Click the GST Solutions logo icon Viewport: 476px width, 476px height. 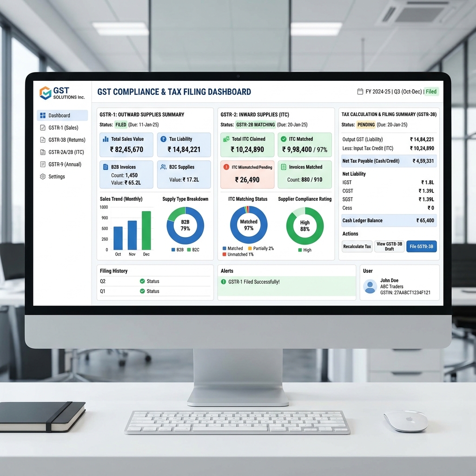45,93
